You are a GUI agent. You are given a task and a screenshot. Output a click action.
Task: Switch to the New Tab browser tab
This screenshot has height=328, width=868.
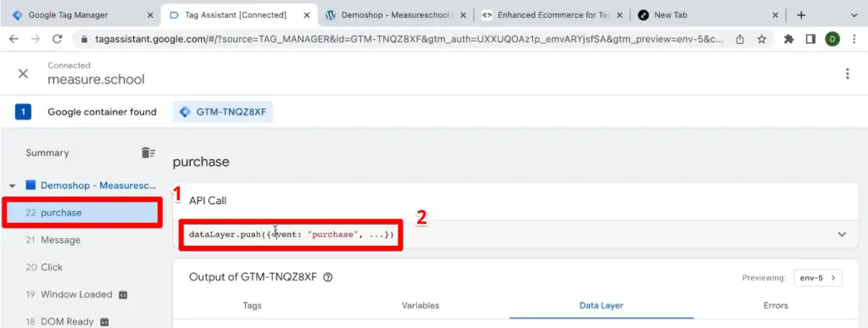(709, 15)
